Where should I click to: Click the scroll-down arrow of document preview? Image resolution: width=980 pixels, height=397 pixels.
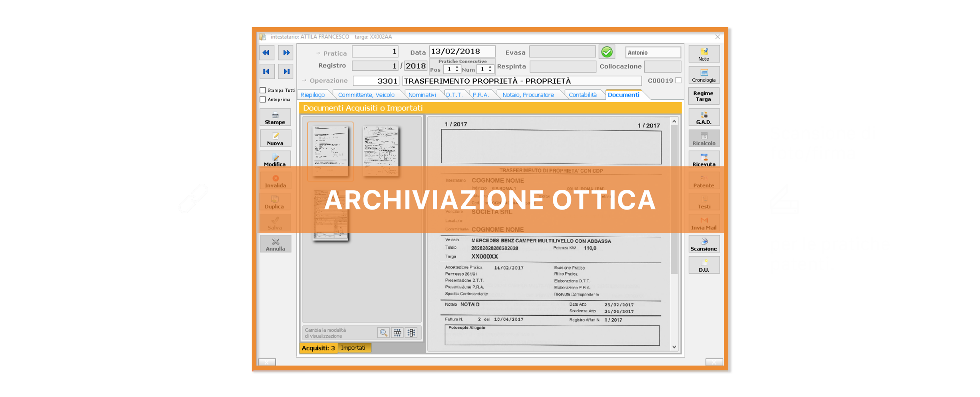click(x=674, y=347)
